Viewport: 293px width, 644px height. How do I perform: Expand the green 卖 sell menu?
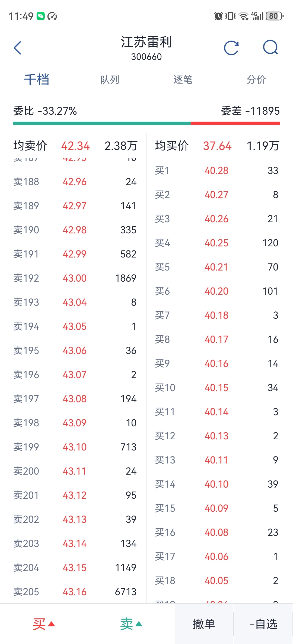tap(131, 624)
